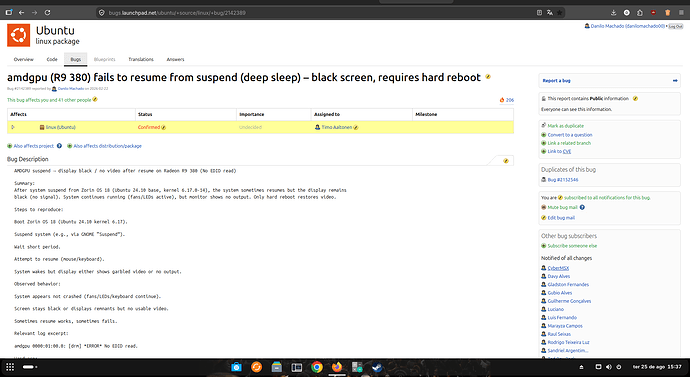Click the power icon in system tray
This screenshot has height=377, width=690.
point(619,367)
